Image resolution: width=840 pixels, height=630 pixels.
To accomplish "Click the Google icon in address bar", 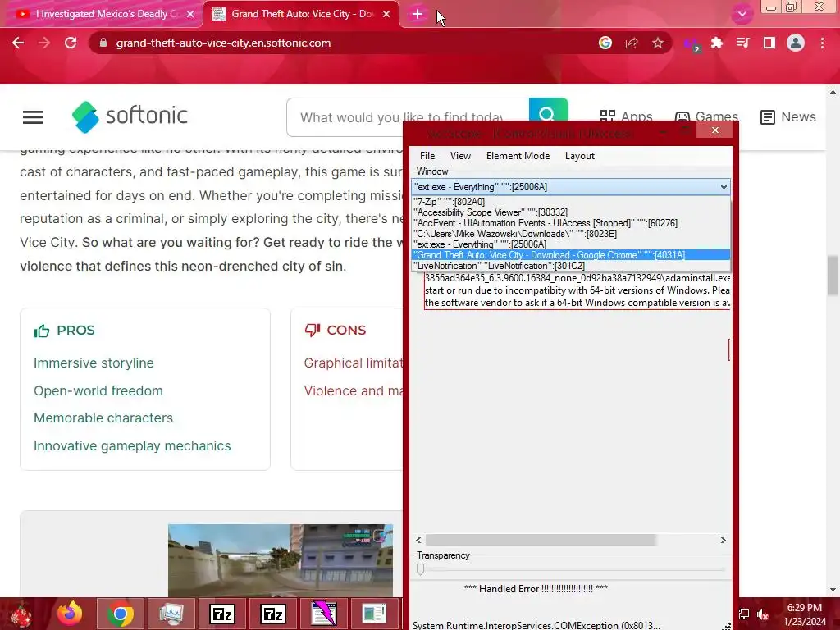I will (x=605, y=43).
